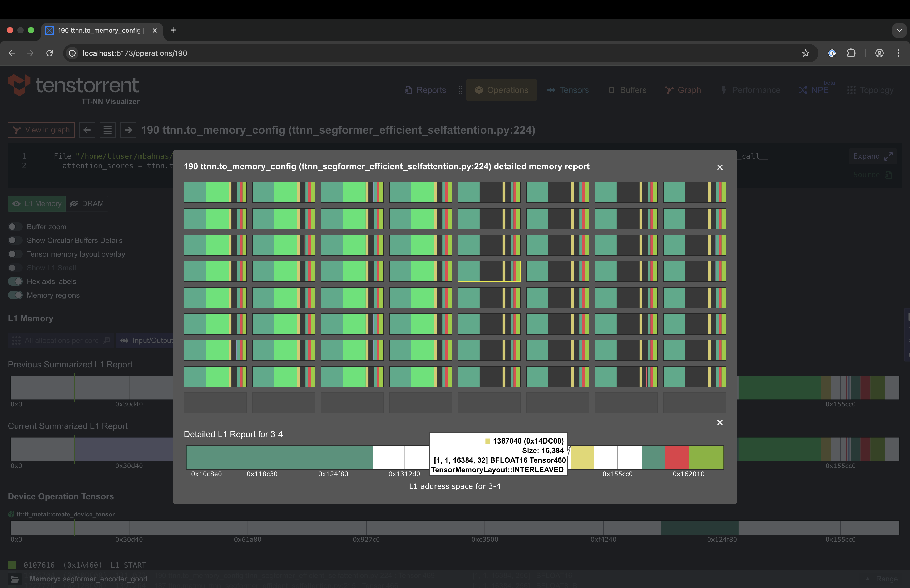Select the highlighted core in the memory grid

(489, 271)
